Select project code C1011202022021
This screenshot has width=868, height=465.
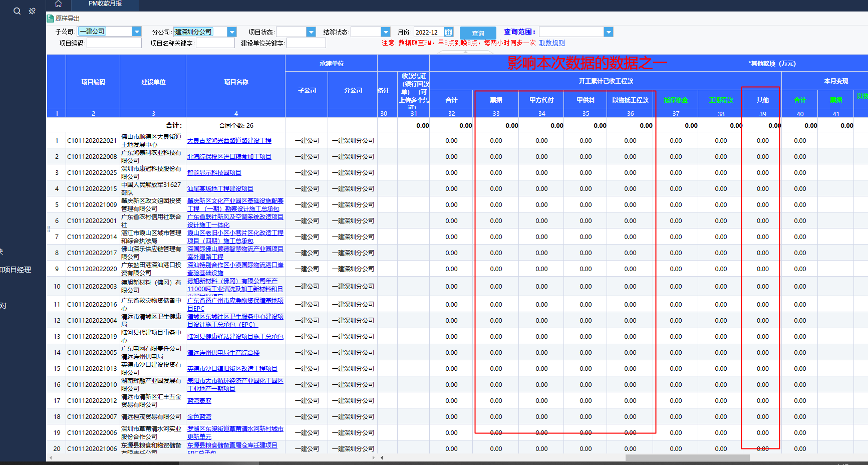tap(92, 141)
